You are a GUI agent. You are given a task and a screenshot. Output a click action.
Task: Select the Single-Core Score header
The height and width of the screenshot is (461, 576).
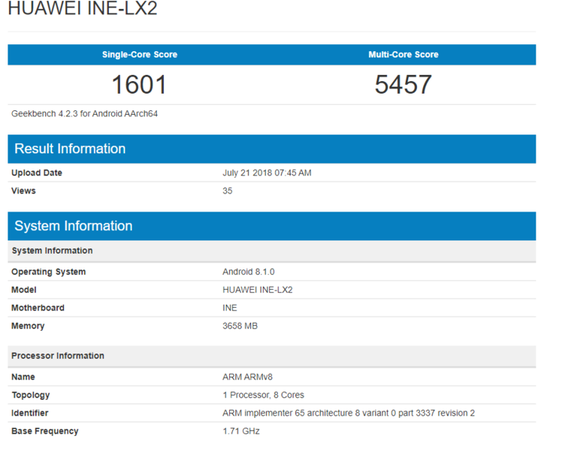tap(140, 54)
